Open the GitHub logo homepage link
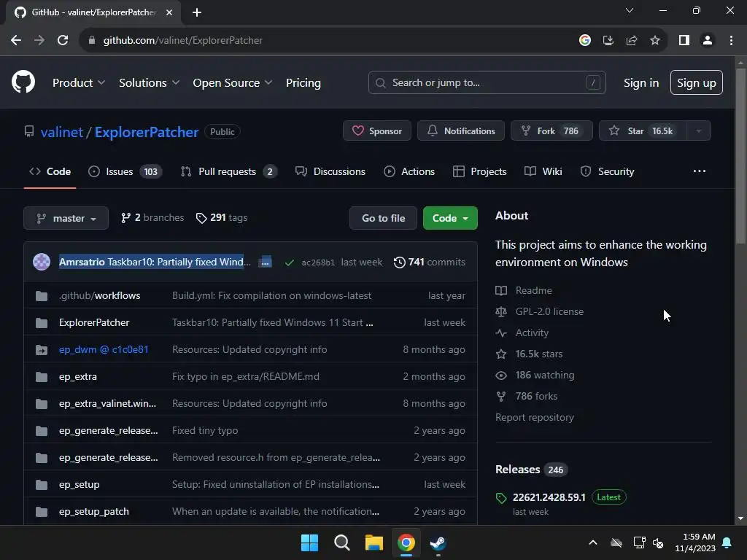Viewport: 747px width, 560px height. click(23, 82)
